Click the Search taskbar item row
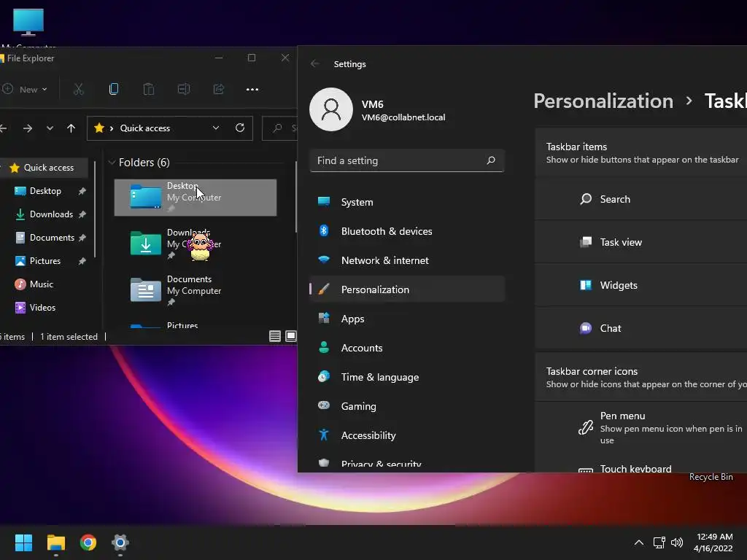This screenshot has width=747, height=560. [641, 199]
